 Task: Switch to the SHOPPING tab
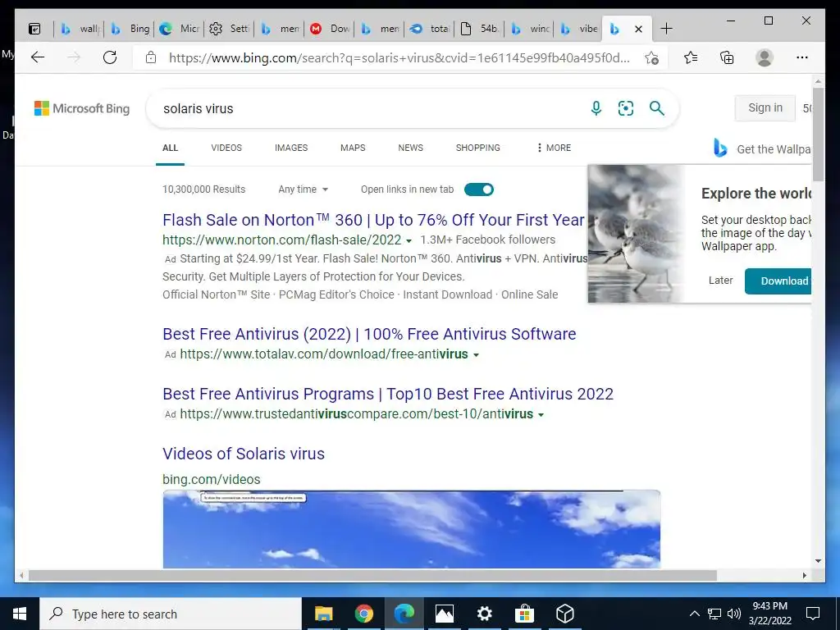[x=478, y=148]
